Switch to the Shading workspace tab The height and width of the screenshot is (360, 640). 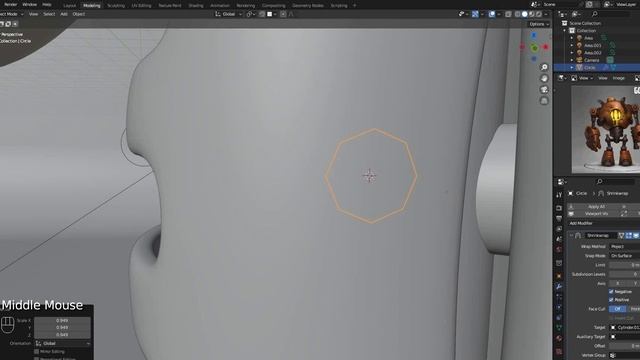196,5
